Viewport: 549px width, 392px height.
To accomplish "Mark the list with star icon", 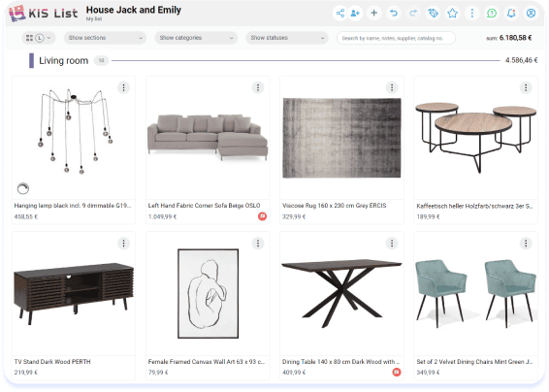I will click(452, 14).
